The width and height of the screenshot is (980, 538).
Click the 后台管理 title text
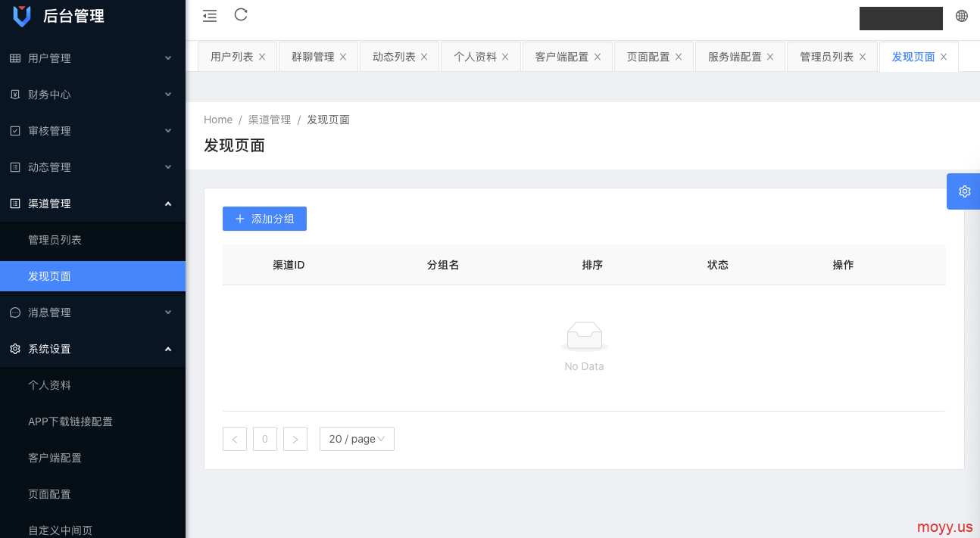(74, 16)
